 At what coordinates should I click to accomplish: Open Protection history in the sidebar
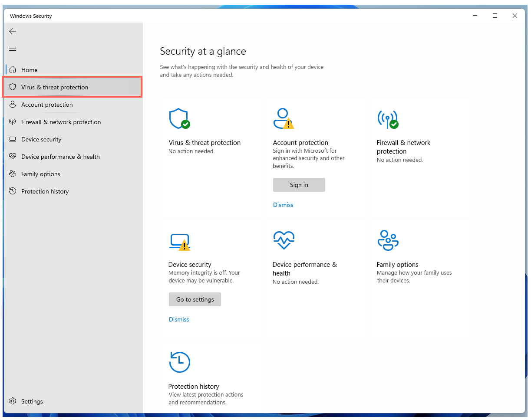tap(73, 191)
